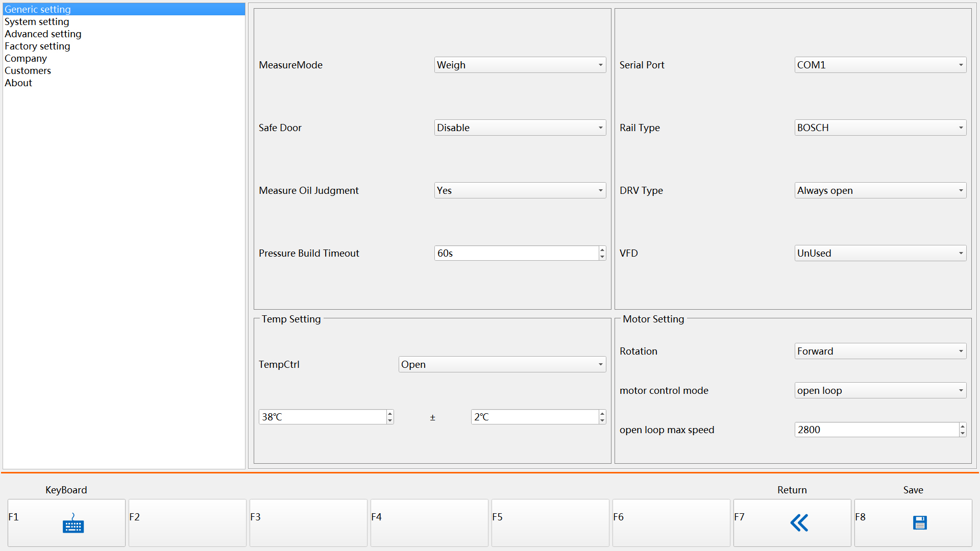Increase the 38℃ temperature setpoint
The image size is (980, 551).
[x=390, y=414]
